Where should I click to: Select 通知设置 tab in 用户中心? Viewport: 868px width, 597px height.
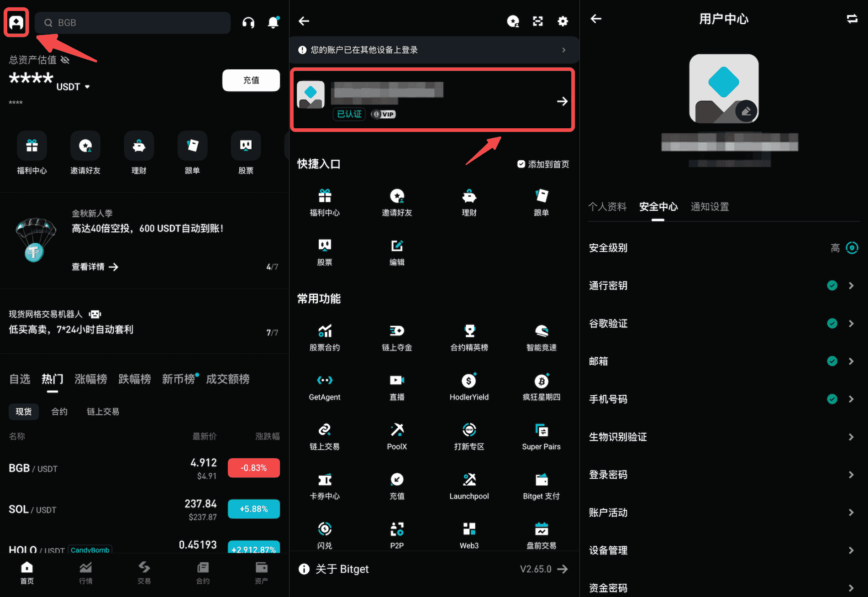tap(710, 207)
